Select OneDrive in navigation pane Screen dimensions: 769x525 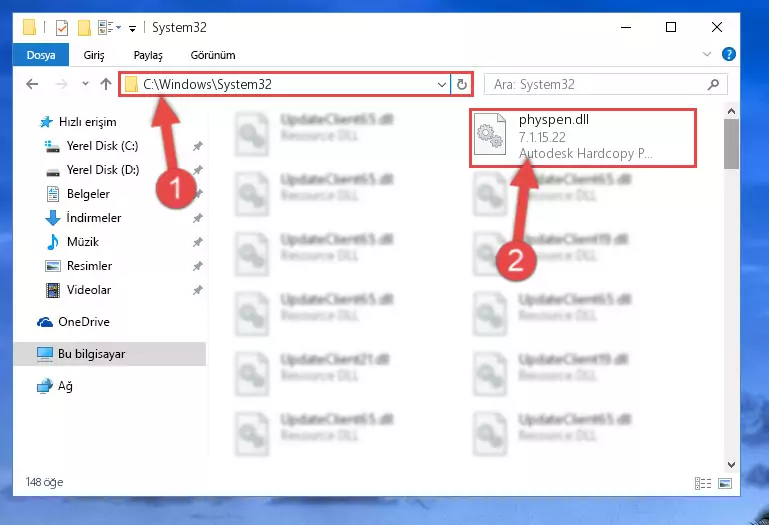click(84, 322)
